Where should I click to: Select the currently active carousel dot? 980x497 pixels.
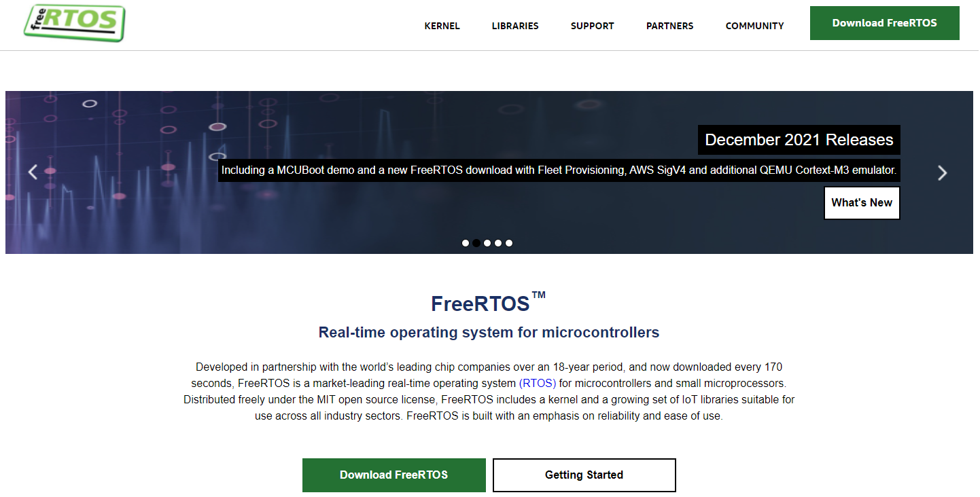(476, 242)
